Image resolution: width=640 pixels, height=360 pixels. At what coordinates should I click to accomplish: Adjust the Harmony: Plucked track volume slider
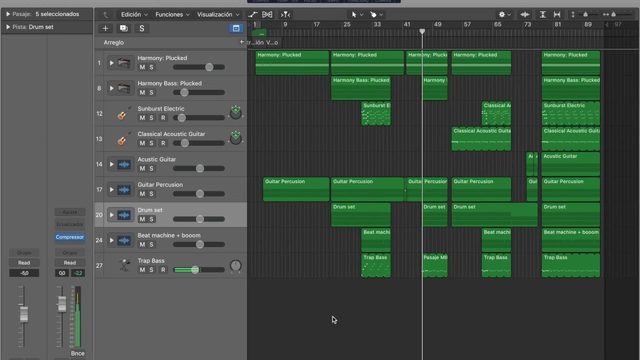pyautogui.click(x=199, y=67)
